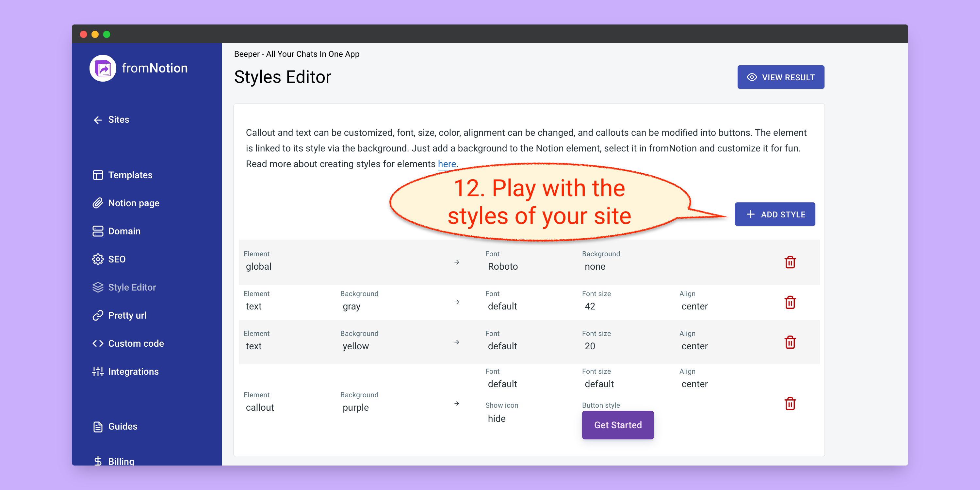Screen dimensions: 980x490
Task: Click the back arrow beside Sites
Action: [98, 120]
